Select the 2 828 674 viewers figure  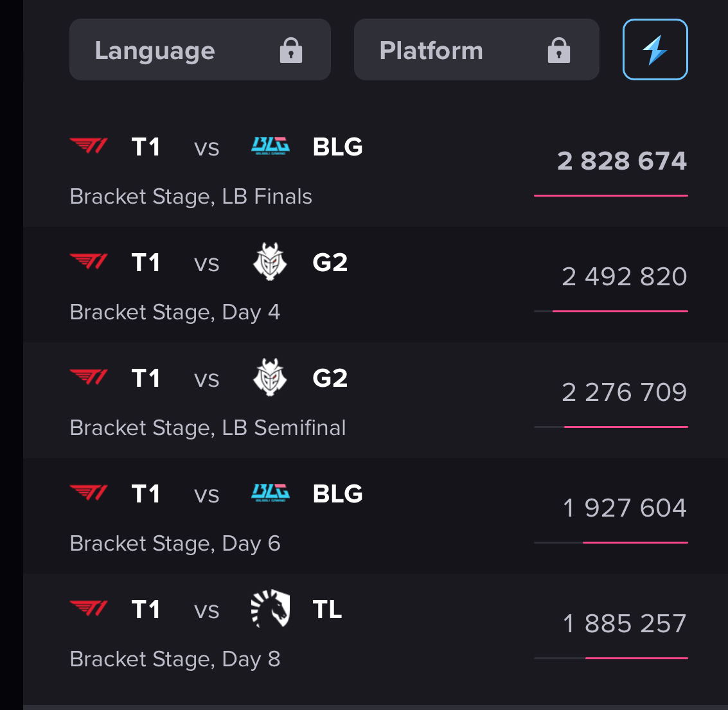pos(622,161)
